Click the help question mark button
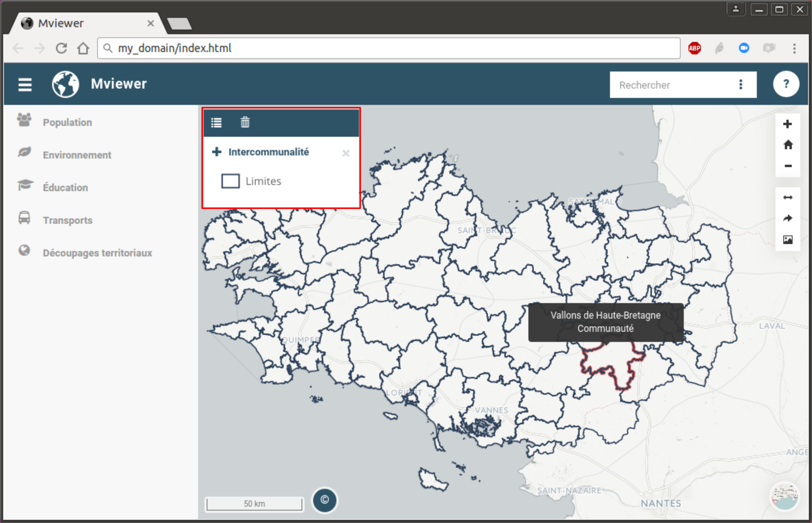812x523 pixels. [786, 84]
